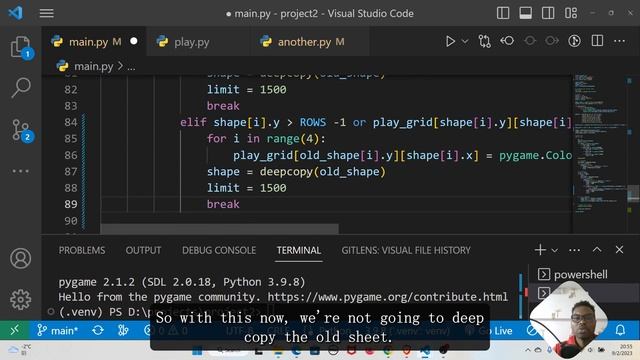Run Python file with play button
The height and width of the screenshot is (360, 640).
pyautogui.click(x=450, y=41)
